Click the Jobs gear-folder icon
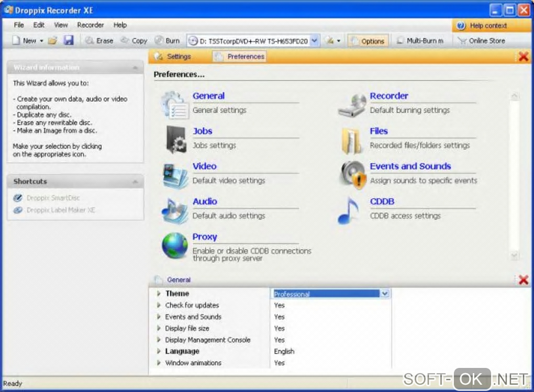Screen dimensions: 534x392 (176, 140)
